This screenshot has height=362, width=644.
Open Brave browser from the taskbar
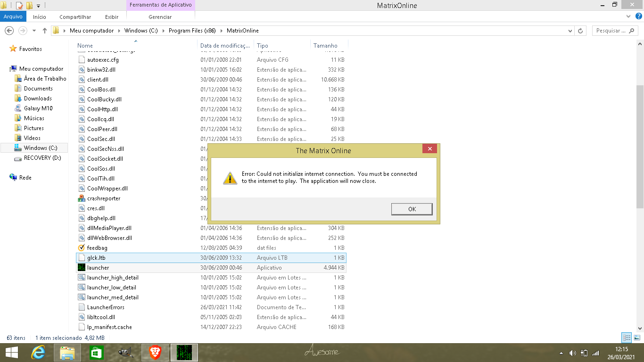[x=155, y=352]
